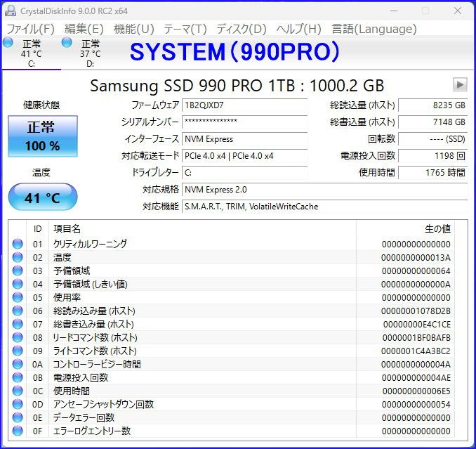
Task: Click the status orb of データエラー回数 row
Action: coord(18,417)
